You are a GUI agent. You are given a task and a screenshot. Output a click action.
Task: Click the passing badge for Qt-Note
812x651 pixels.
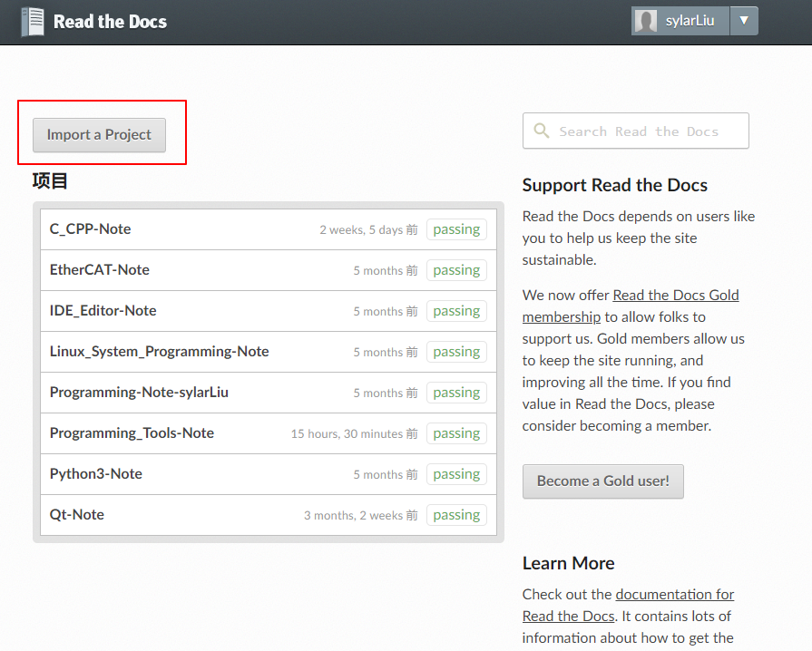(x=456, y=515)
